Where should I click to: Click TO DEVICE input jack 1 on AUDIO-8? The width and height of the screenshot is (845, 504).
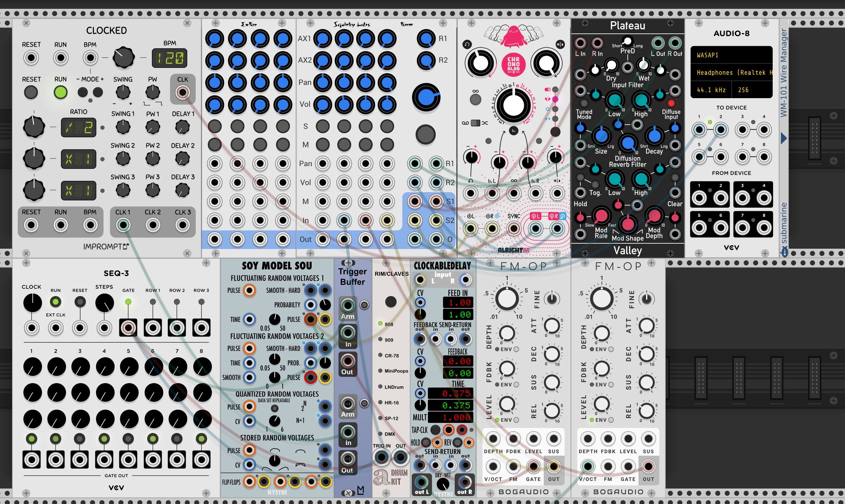(699, 130)
